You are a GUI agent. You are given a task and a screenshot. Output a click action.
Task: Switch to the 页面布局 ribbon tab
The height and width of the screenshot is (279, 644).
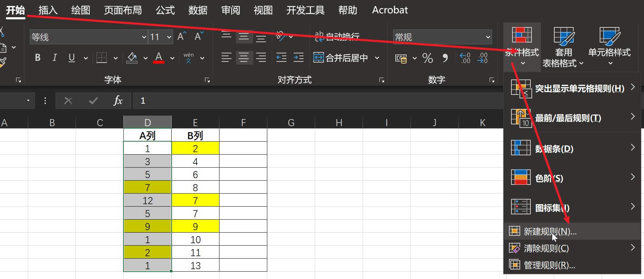point(123,10)
